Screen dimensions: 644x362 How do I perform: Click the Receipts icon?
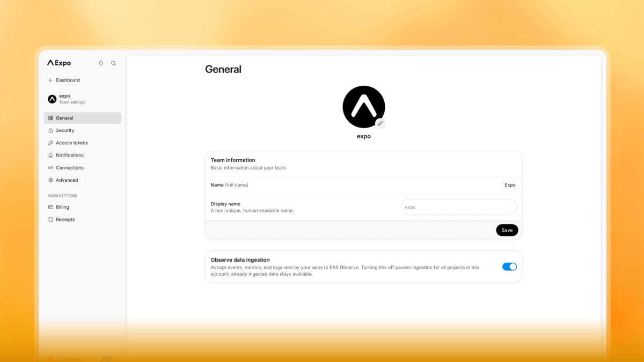coord(50,219)
